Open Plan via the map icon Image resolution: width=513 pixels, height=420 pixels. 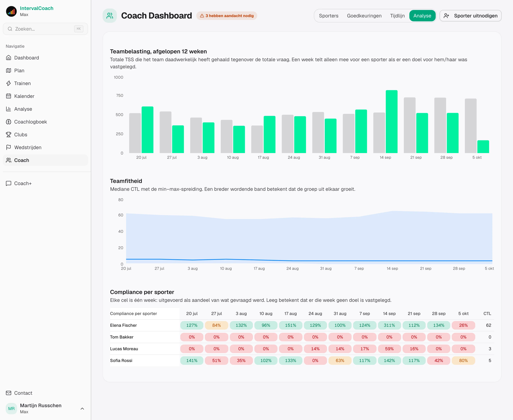(9, 70)
